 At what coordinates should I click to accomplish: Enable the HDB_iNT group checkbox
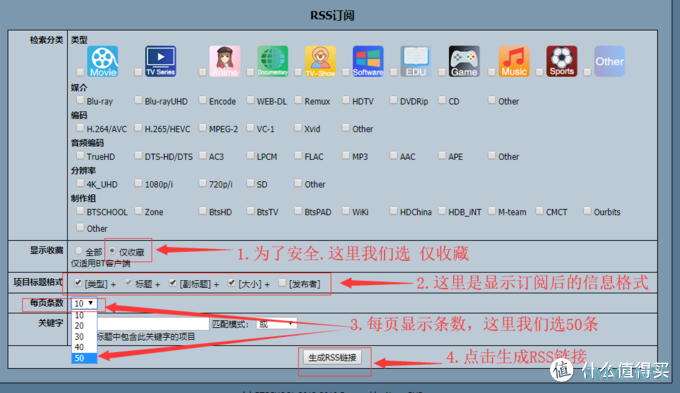pyautogui.click(x=442, y=211)
